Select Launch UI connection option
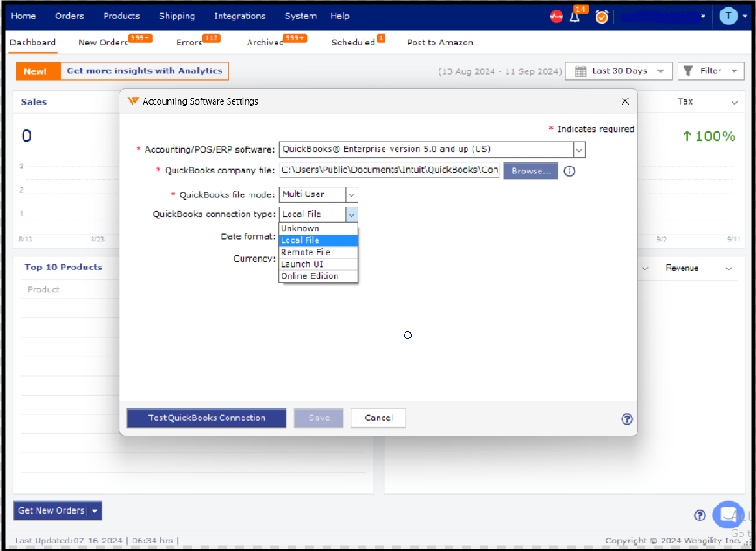The image size is (756, 551). tap(318, 264)
